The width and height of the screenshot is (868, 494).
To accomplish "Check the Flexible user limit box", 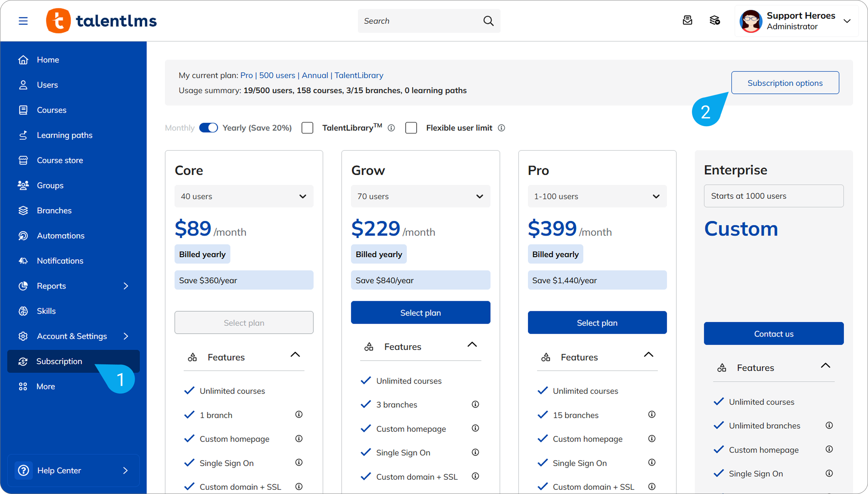I will [x=411, y=128].
